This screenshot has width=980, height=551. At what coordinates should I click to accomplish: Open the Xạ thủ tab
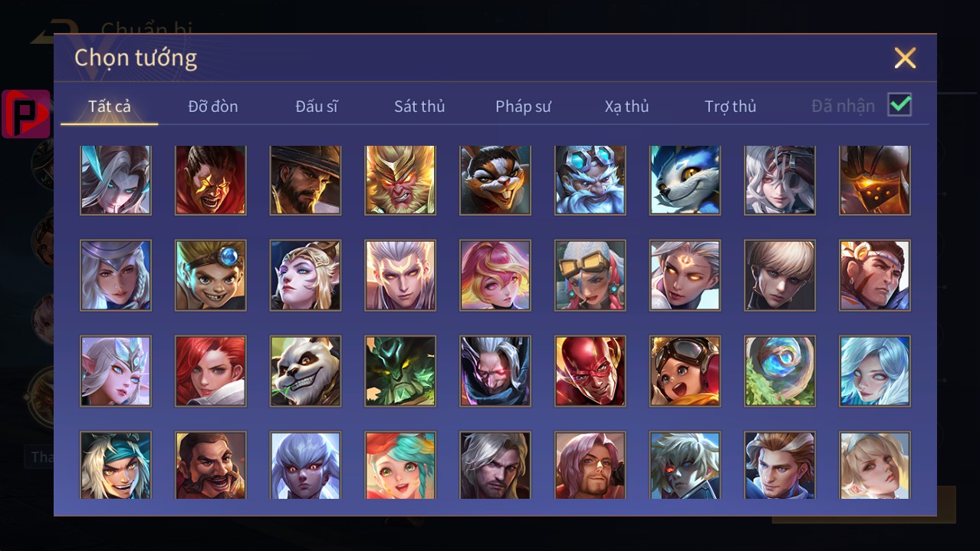tap(626, 106)
